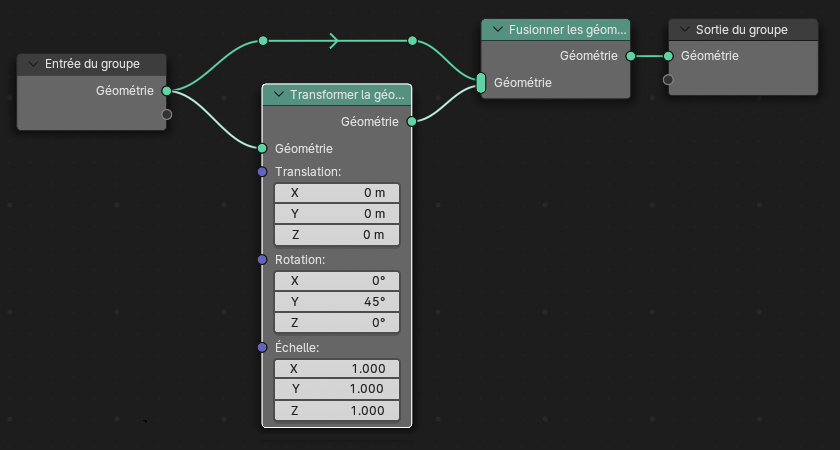This screenshot has width=840, height=450.
Task: Collapse the Entrée du groupe node
Action: coord(33,64)
